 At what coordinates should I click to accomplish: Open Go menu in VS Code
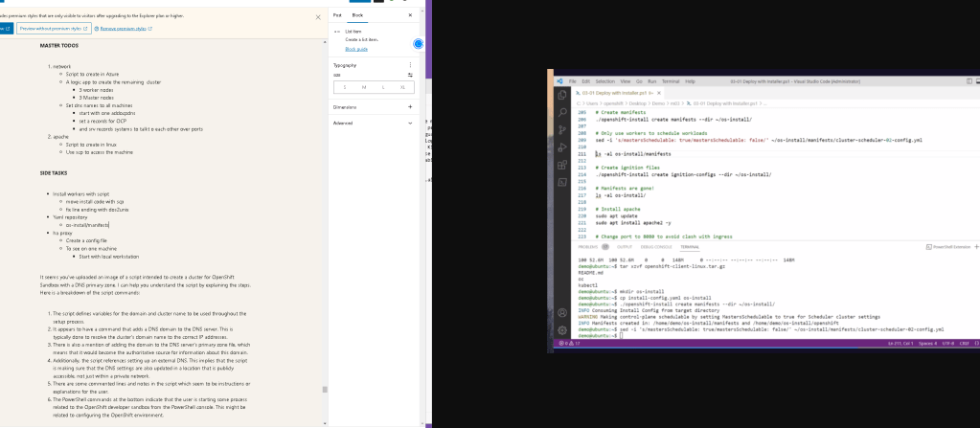pyautogui.click(x=639, y=81)
